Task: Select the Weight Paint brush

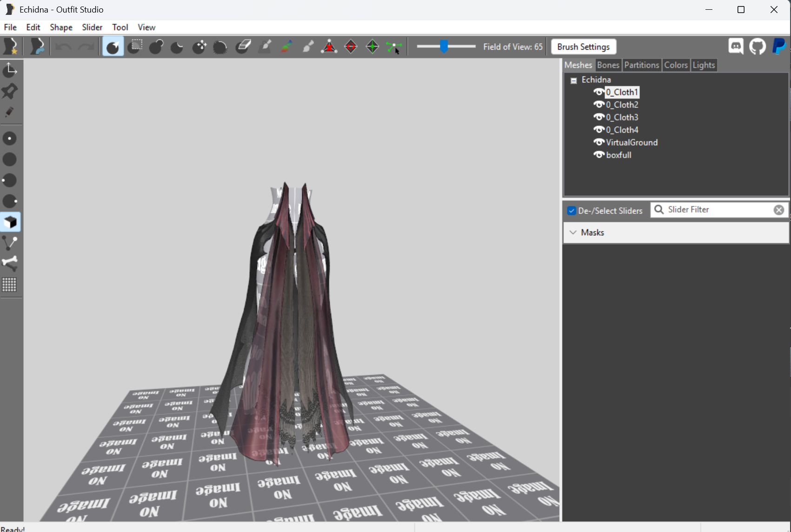Action: pyautogui.click(x=265, y=47)
